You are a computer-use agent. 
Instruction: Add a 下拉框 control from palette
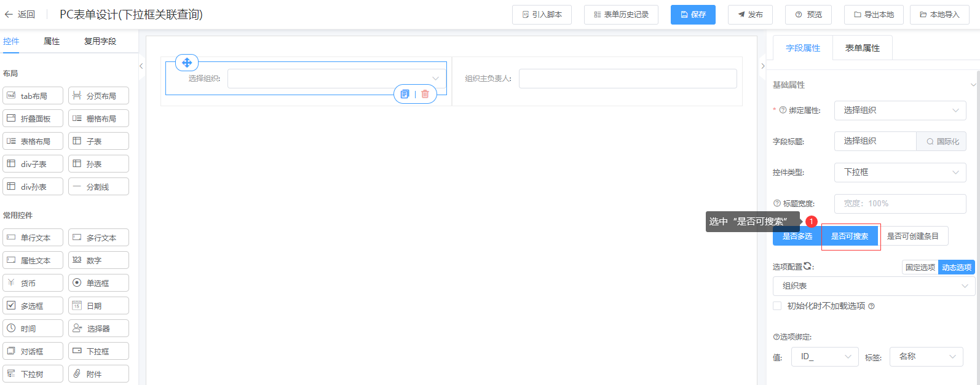(98, 351)
